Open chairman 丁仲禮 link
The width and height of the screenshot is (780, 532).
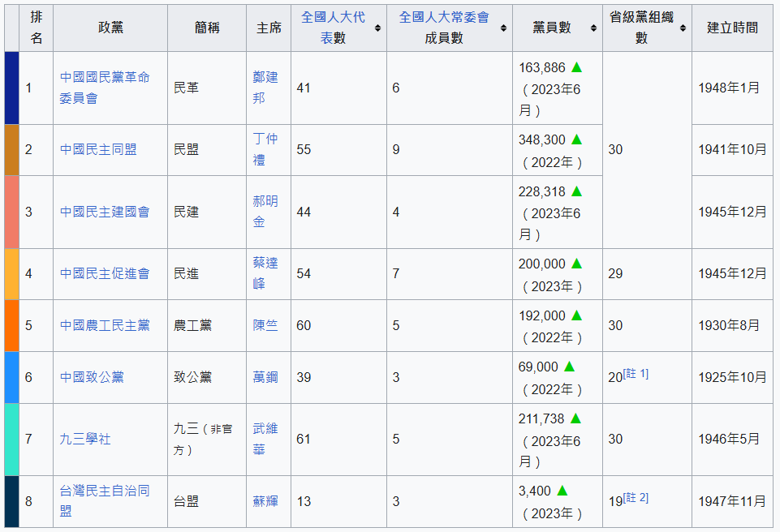[x=265, y=149]
